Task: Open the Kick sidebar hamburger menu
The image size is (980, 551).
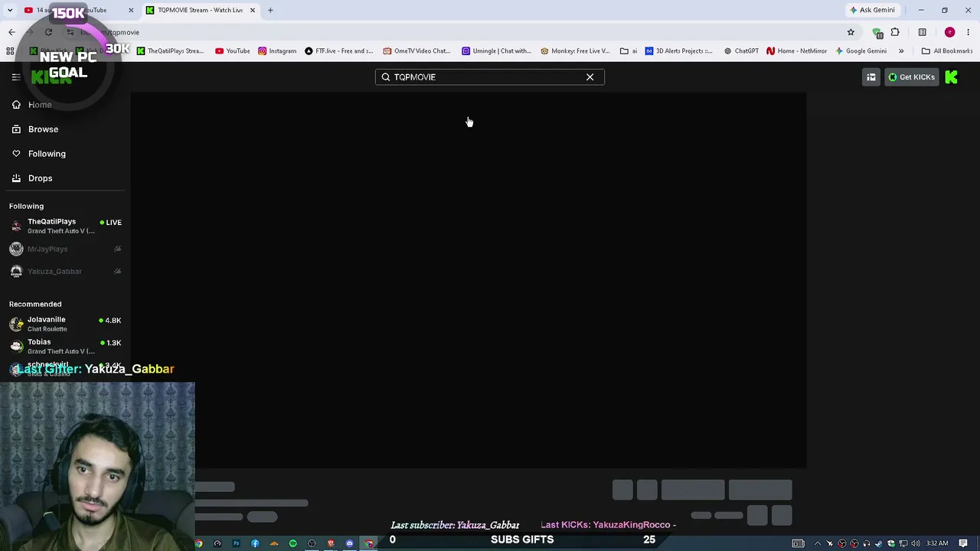Action: coord(16,77)
